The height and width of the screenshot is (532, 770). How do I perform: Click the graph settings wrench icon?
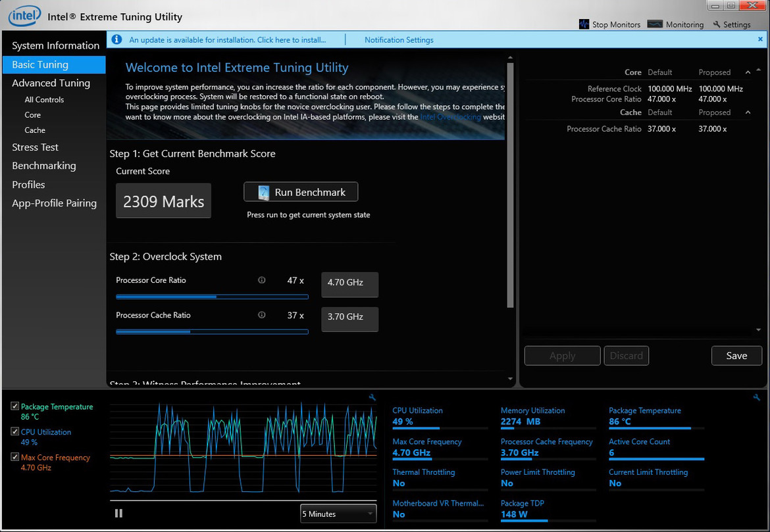372,398
